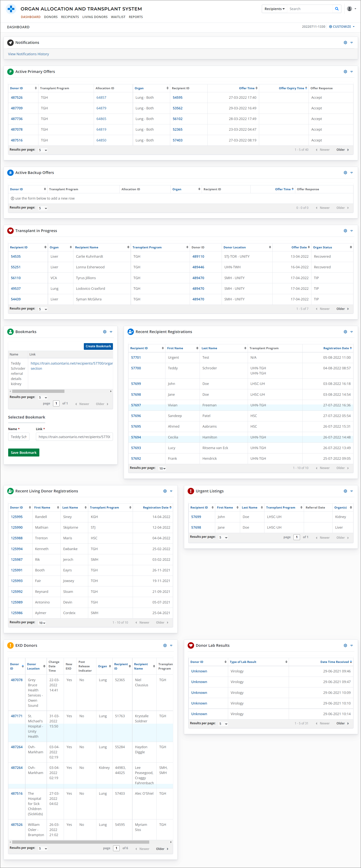Click the EXD Donors gear icon
Viewport: 361px width, 868px height.
[165, 646]
